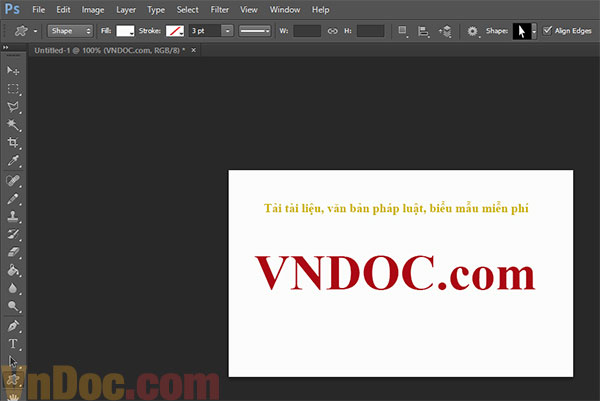
Task: Open the gear shape options
Action: (x=473, y=31)
